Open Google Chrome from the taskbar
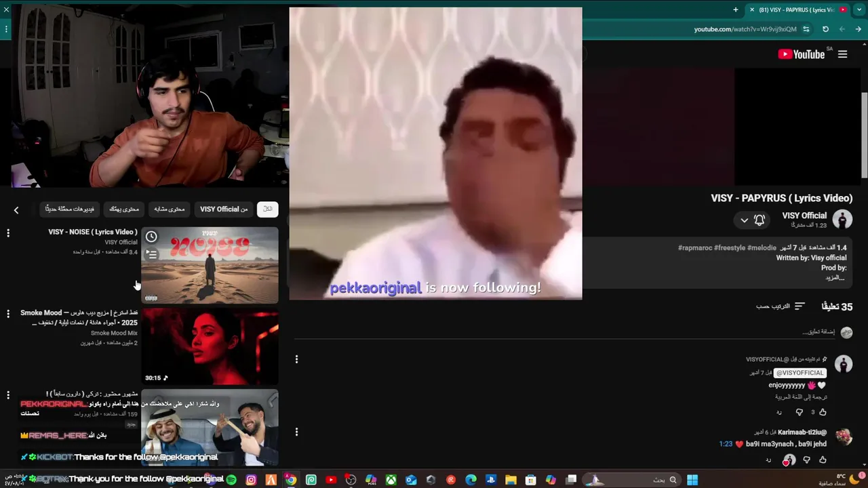This screenshot has width=868, height=488. click(290, 480)
